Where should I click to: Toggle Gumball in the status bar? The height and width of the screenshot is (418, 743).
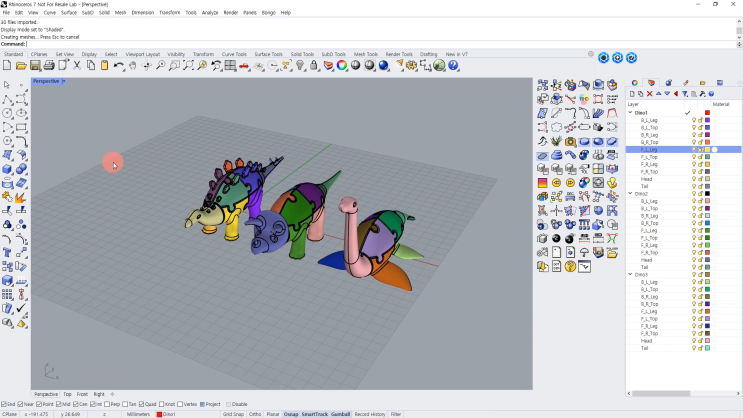pos(340,414)
